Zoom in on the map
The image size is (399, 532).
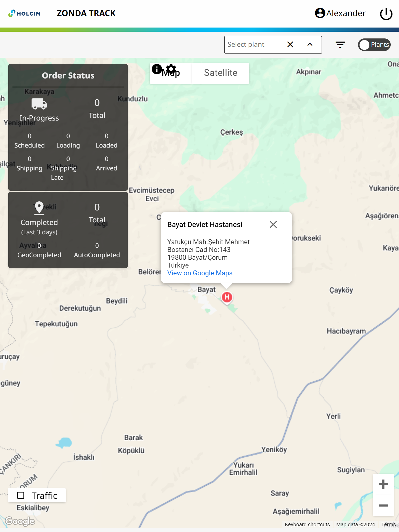383,484
